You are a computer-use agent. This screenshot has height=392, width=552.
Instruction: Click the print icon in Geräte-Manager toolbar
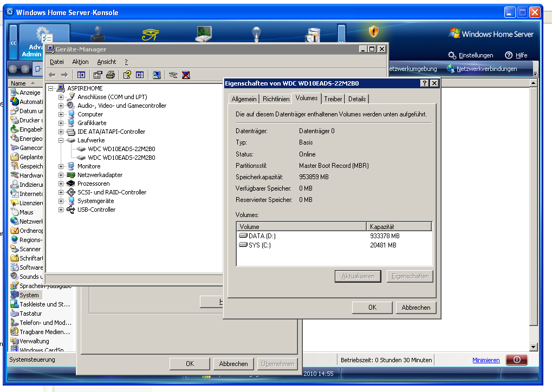pyautogui.click(x=111, y=75)
